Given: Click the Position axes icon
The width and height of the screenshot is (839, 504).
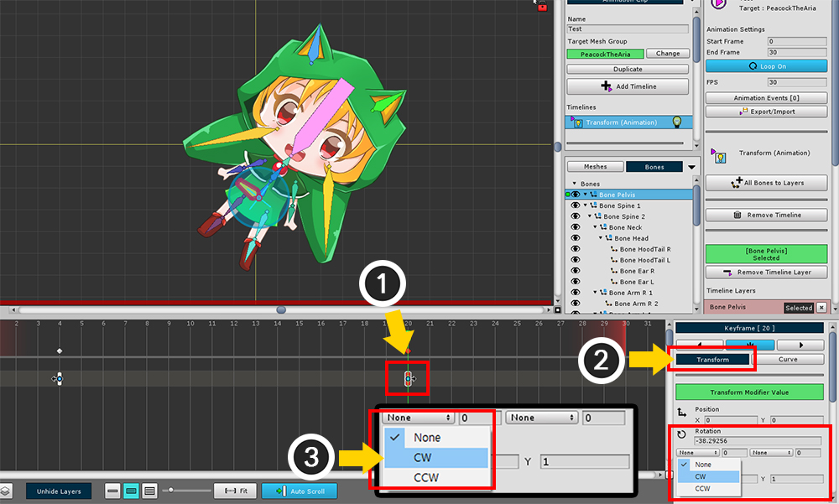Looking at the screenshot, I should pyautogui.click(x=681, y=413).
